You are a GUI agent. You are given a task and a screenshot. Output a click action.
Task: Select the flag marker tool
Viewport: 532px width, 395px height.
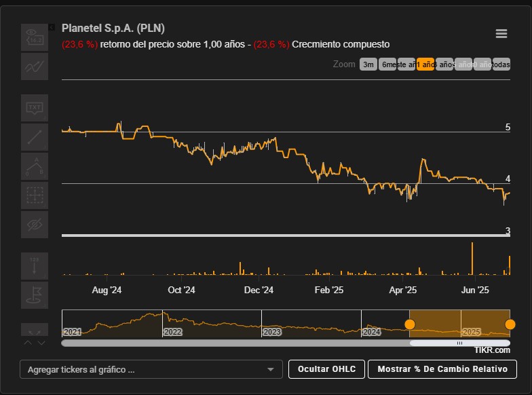pos(35,295)
